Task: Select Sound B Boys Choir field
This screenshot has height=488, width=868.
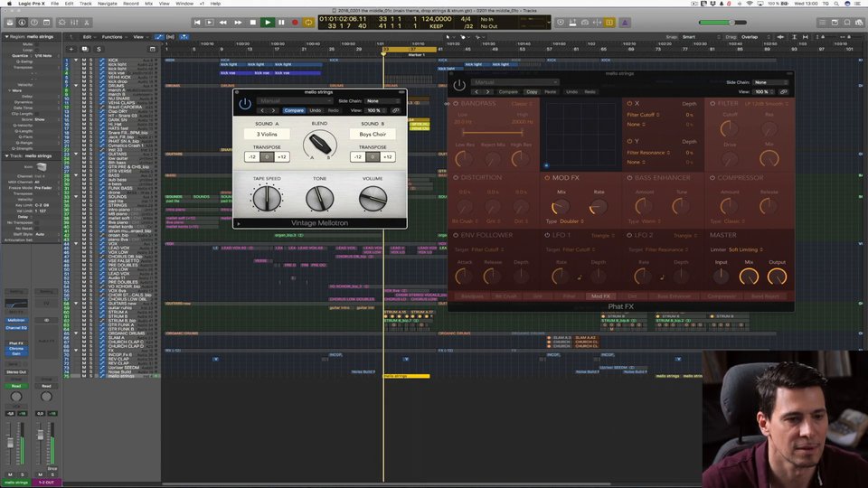Action: [373, 134]
